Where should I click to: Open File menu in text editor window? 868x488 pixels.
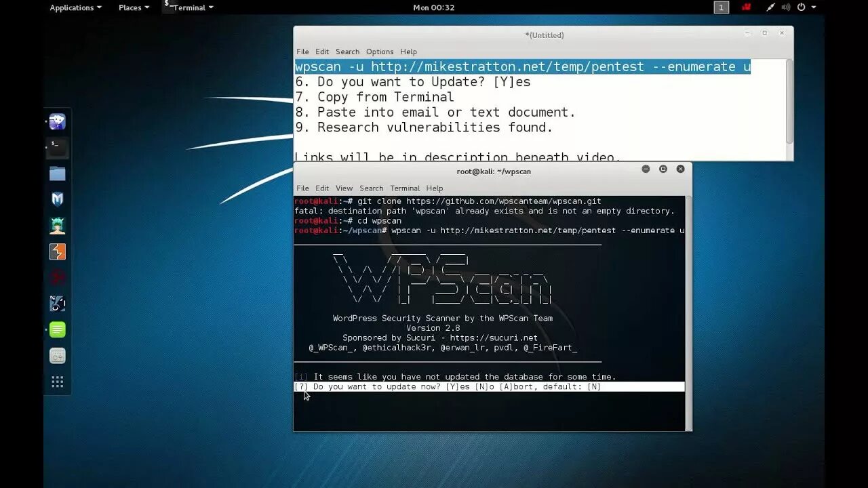click(x=302, y=52)
